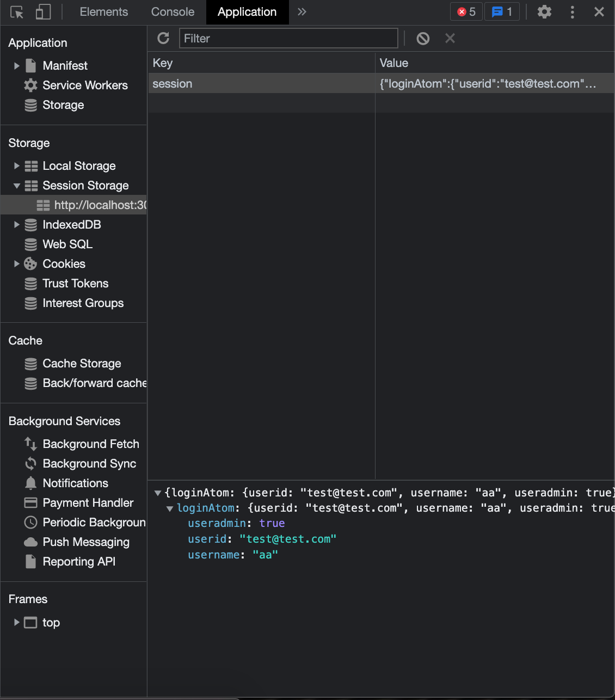Switch to the Console tab
615x700 pixels.
coord(173,12)
